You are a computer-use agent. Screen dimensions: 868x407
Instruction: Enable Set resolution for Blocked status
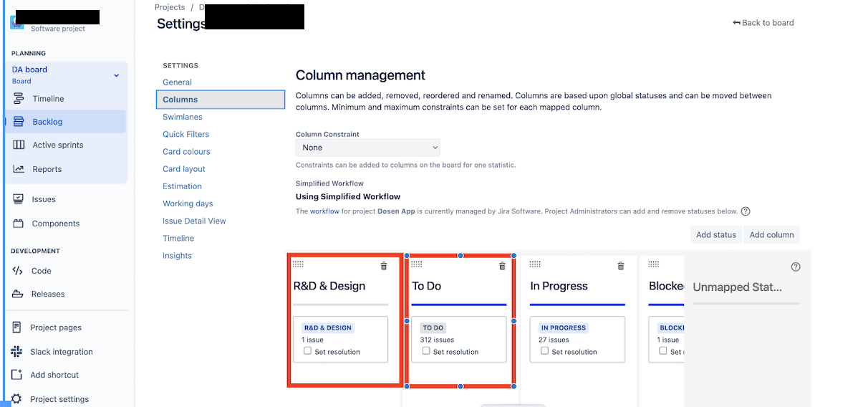(x=663, y=351)
